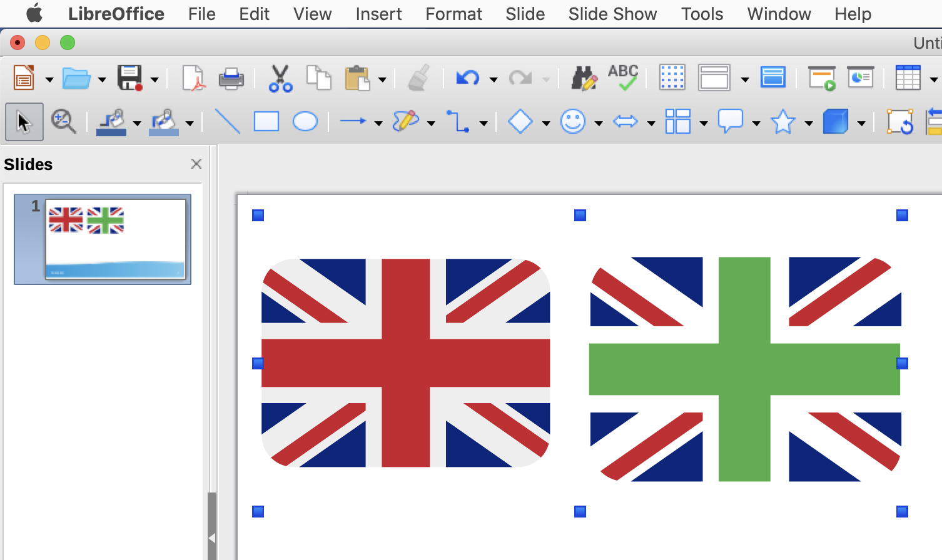Expand the Paste special dropdown arrow
Image resolution: width=942 pixels, height=560 pixels.
click(382, 80)
